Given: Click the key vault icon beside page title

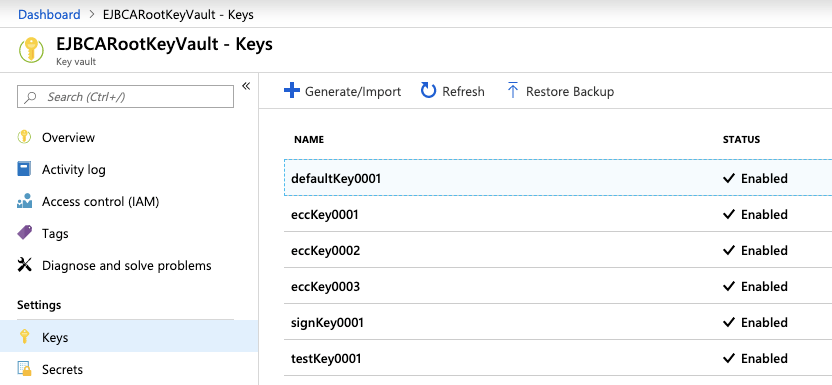Looking at the screenshot, I should coord(32,50).
